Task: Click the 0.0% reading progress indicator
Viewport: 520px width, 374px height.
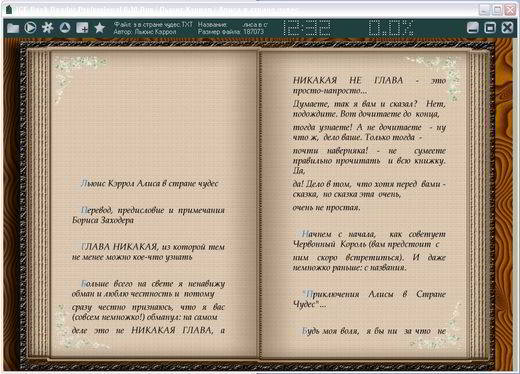Action: pos(391,28)
